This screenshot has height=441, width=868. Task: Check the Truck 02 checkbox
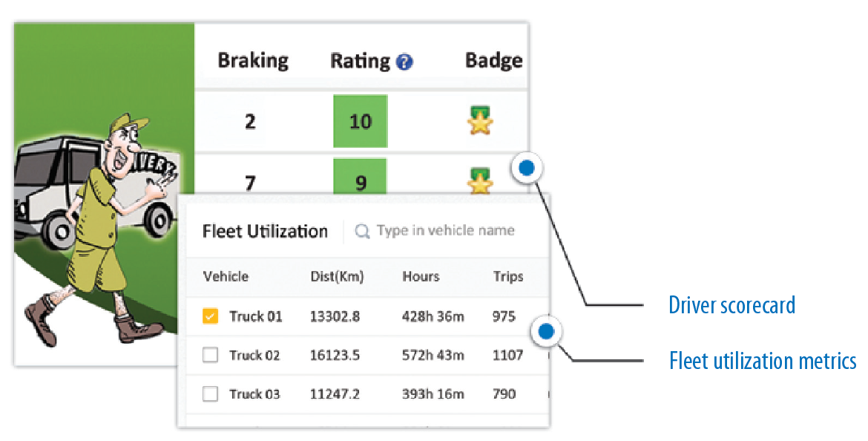coord(211,356)
